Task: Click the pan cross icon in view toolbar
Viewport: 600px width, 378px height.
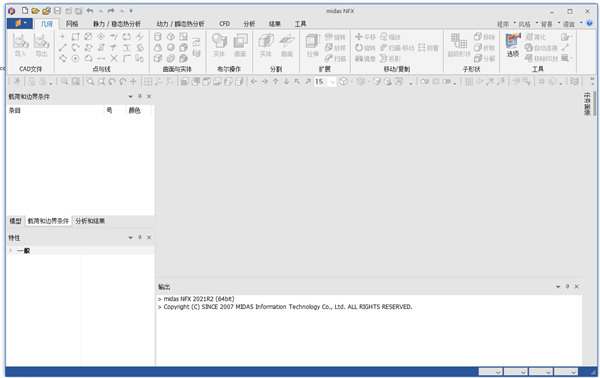Action: pyautogui.click(x=133, y=81)
